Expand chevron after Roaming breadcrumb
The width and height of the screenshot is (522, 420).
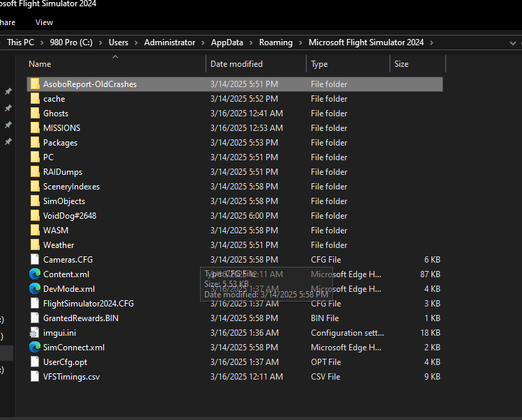coord(300,43)
